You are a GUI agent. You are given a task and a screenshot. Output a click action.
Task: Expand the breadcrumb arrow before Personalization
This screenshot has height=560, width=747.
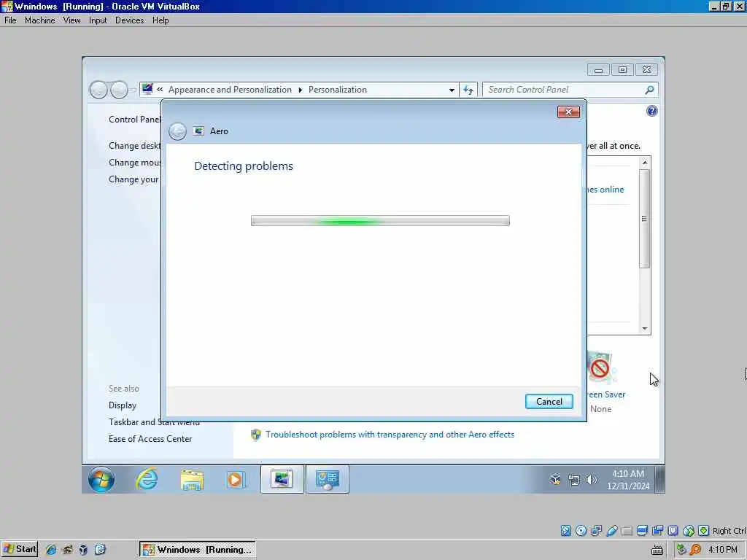(x=300, y=90)
